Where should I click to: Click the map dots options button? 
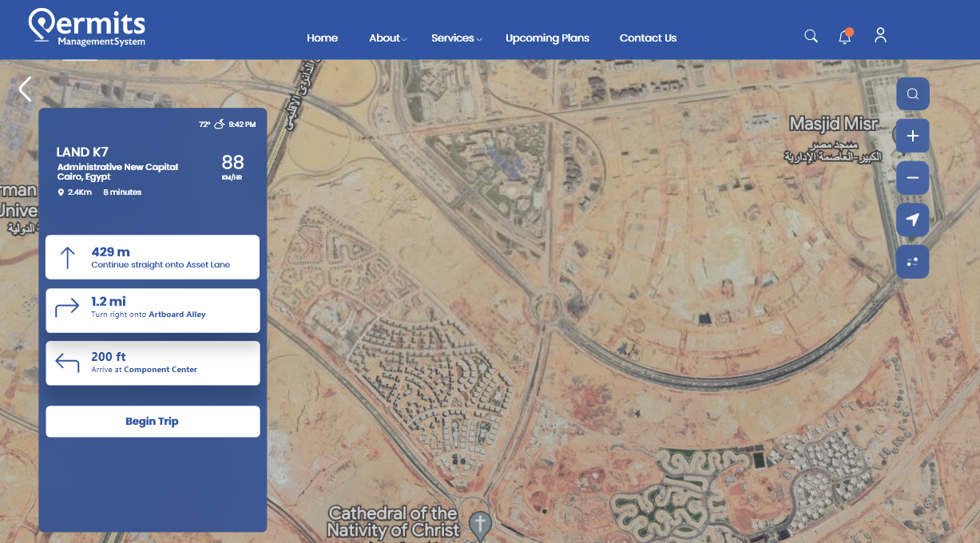click(912, 262)
